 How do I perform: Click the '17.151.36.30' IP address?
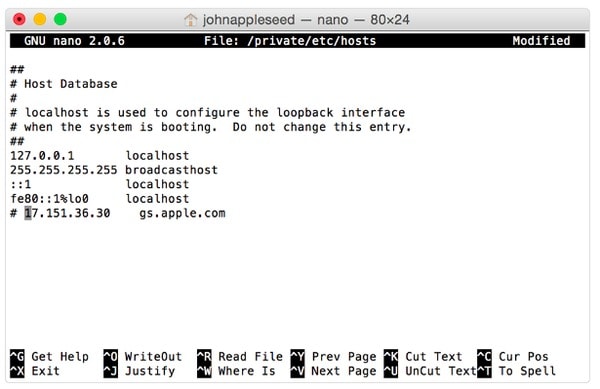point(67,213)
